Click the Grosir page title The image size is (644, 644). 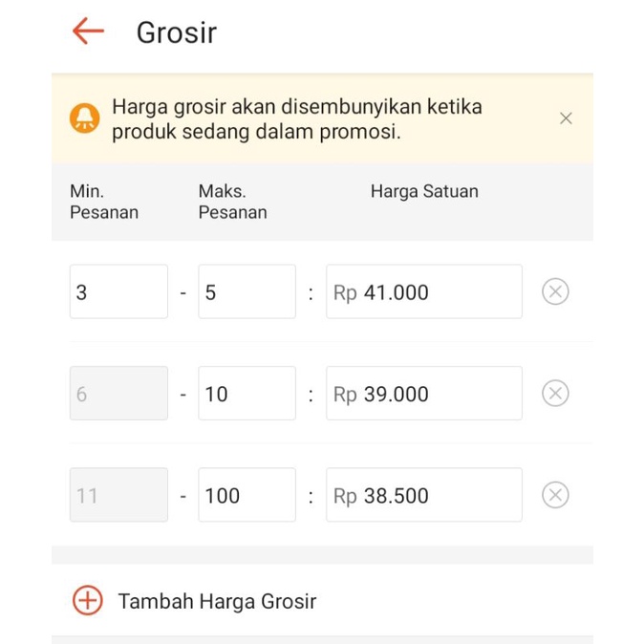tap(177, 32)
